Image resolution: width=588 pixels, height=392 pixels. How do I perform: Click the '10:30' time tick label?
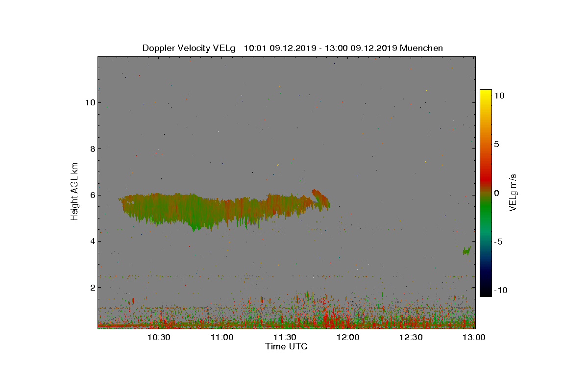coord(159,337)
